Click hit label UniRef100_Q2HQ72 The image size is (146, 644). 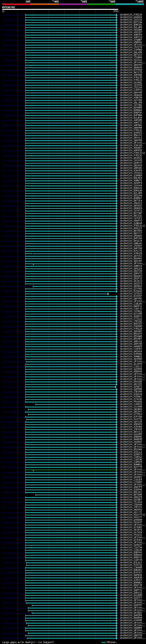coord(131,387)
